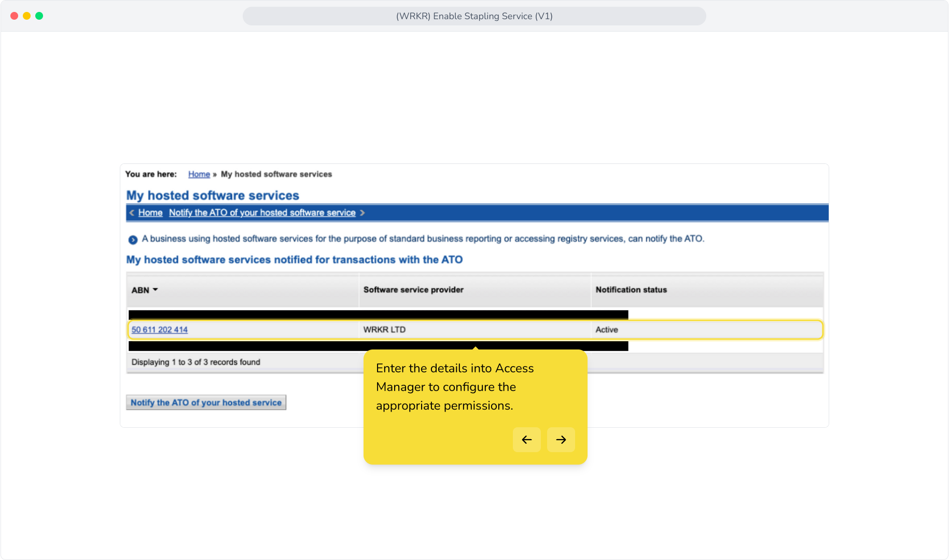Select the Notification status column header
The height and width of the screenshot is (560, 949).
[x=631, y=290]
